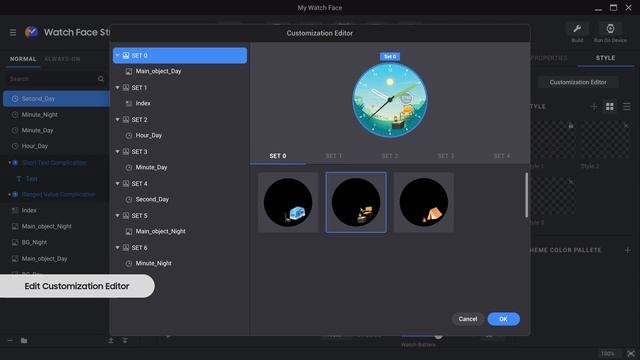Click the search magnifier icon in layer panel
Image resolution: width=640 pixels, height=360 pixels.
[x=101, y=79]
